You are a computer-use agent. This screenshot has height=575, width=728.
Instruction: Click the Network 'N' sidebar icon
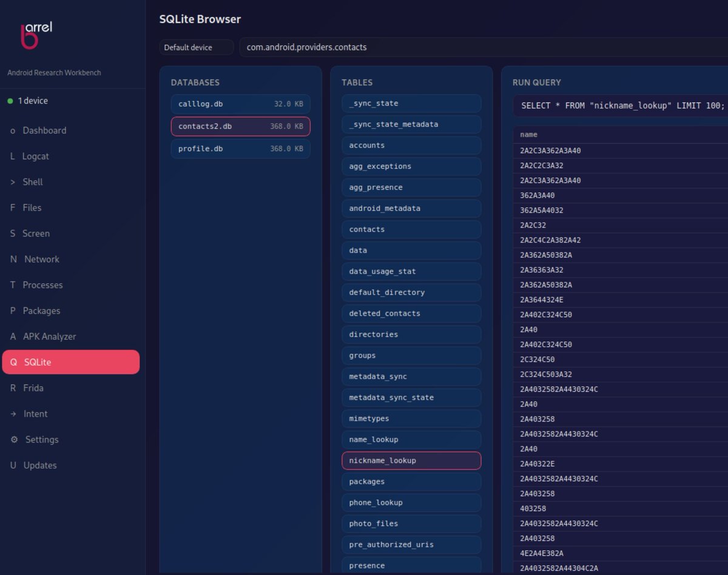click(13, 259)
